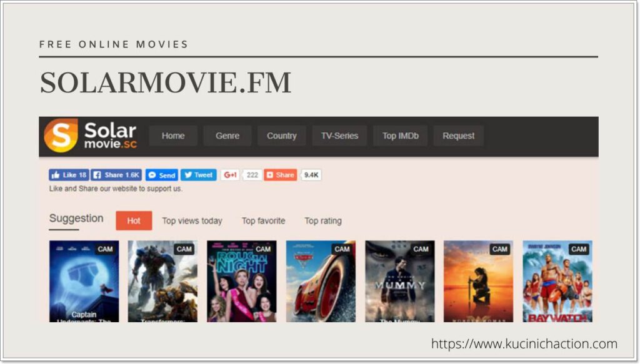
Task: Open the Genre menu
Action: click(227, 135)
